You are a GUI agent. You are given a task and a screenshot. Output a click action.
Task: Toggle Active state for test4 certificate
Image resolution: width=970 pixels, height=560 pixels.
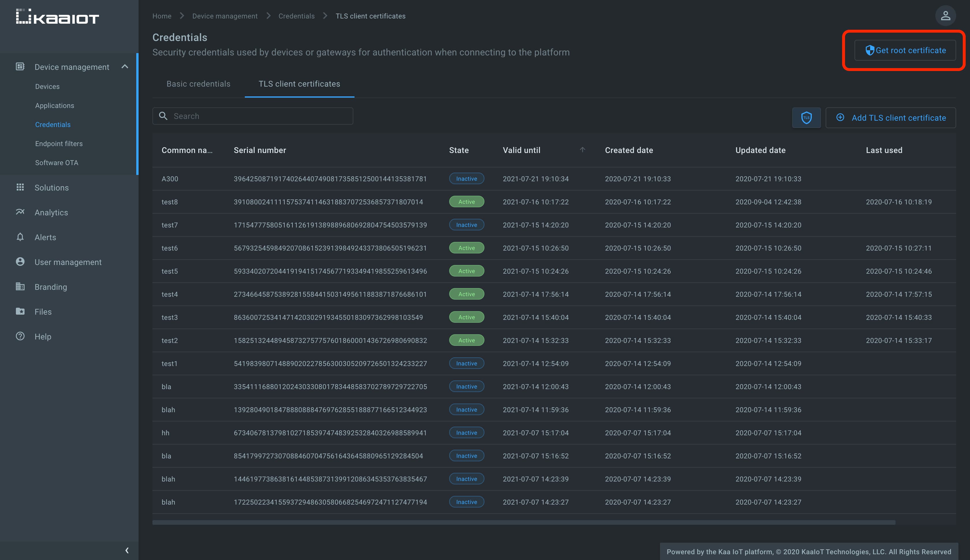click(x=467, y=294)
